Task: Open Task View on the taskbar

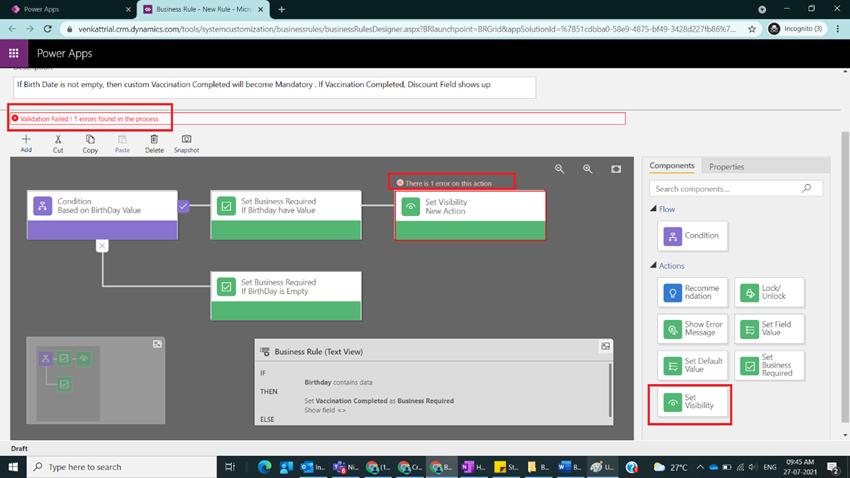Action: pos(230,467)
